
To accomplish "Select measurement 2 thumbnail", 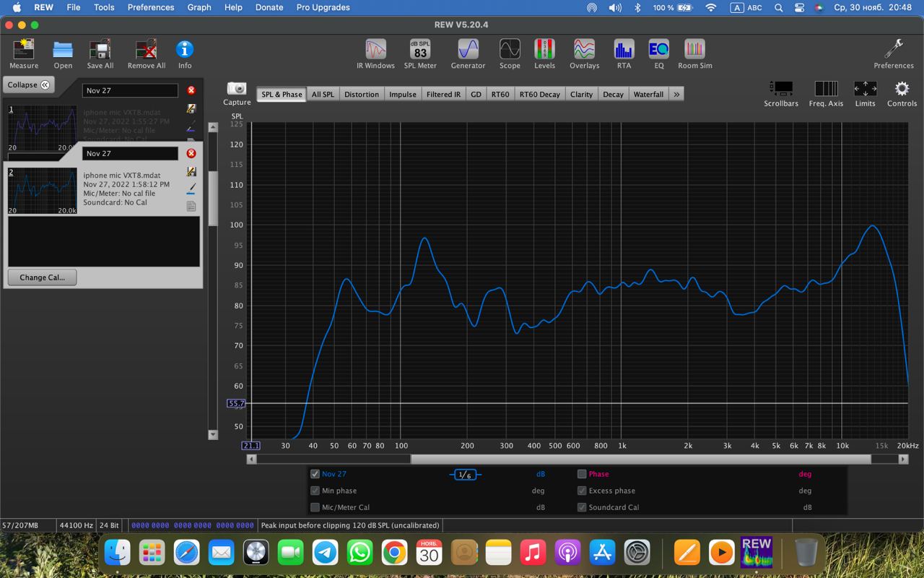I will (x=42, y=191).
